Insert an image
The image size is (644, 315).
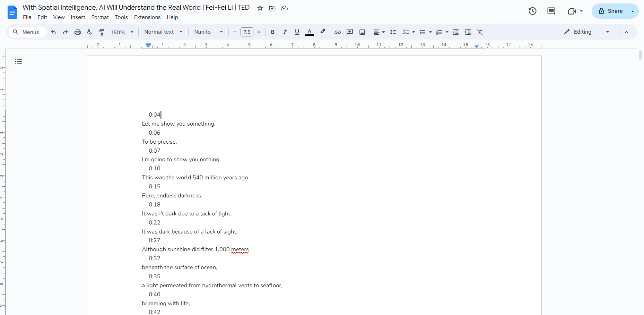coord(362,32)
